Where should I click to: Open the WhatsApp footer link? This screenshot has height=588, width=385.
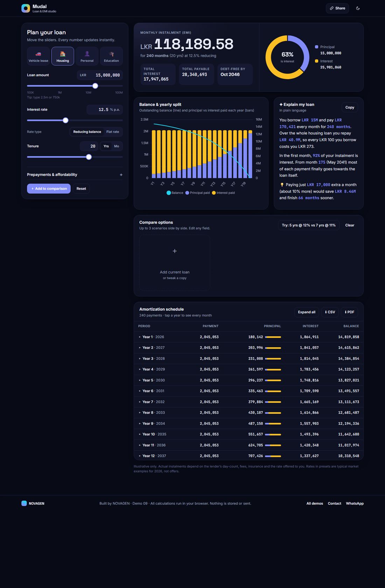[355, 504]
